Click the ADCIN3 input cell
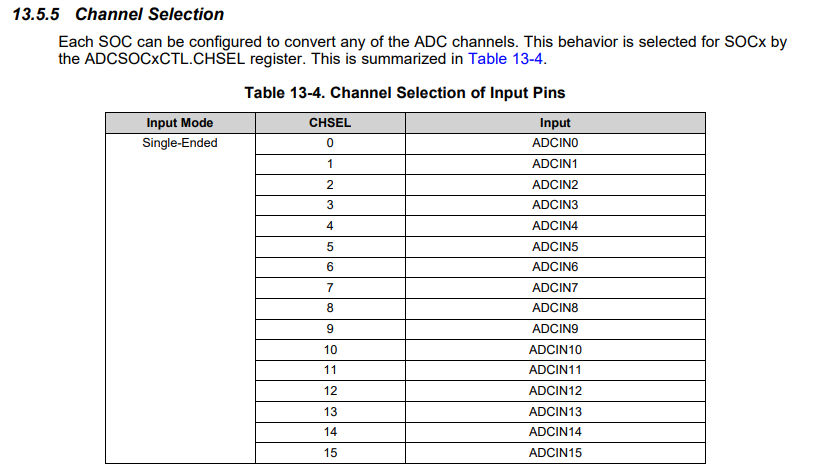 coord(555,205)
